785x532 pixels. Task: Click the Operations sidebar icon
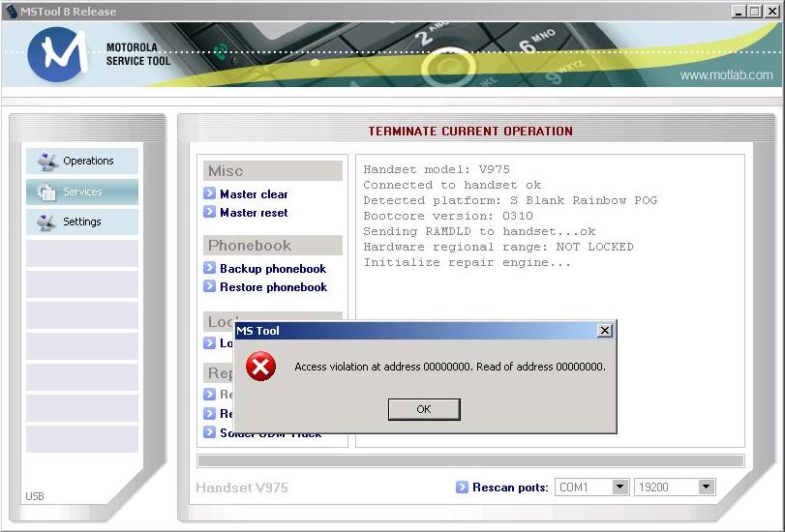click(47, 162)
